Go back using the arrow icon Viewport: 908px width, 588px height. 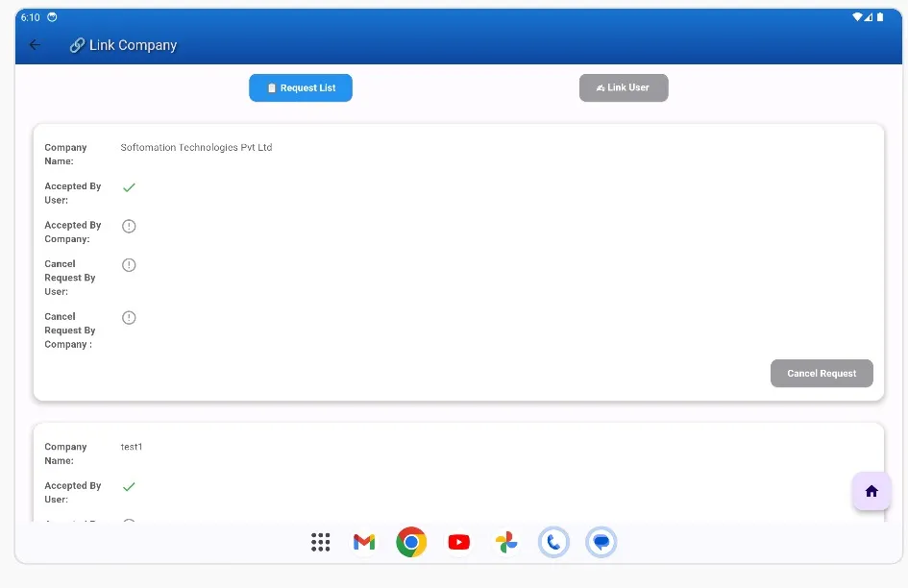[x=35, y=44]
